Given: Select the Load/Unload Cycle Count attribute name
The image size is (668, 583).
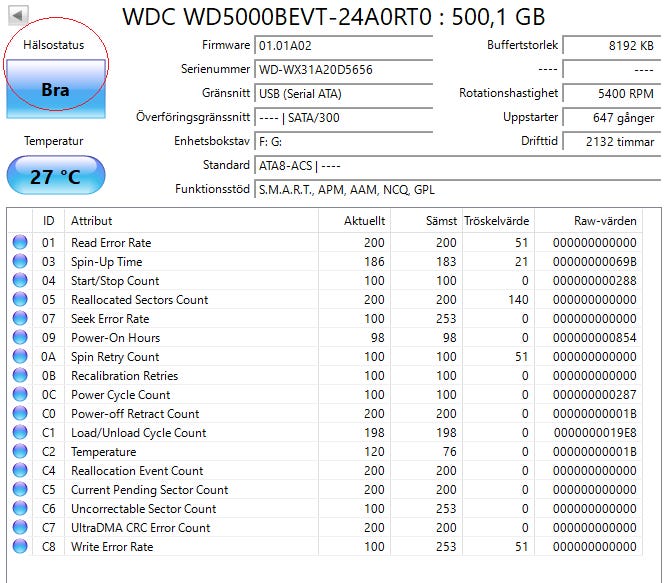Looking at the screenshot, I should tap(138, 433).
